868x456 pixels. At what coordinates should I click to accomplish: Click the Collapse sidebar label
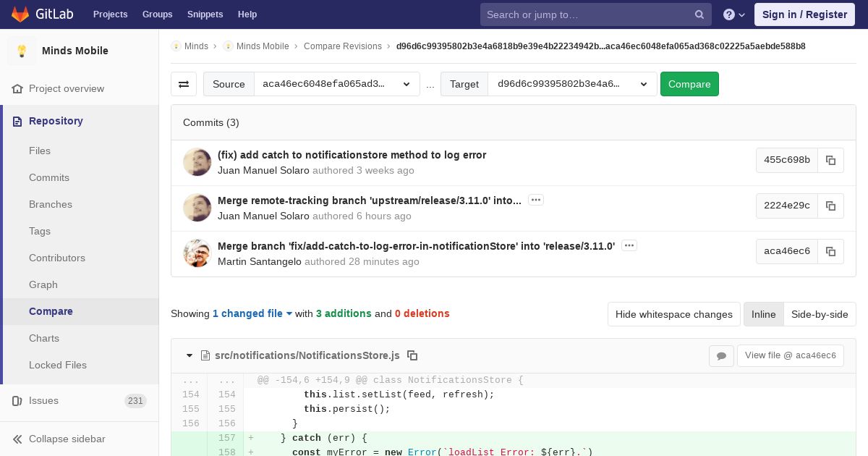coord(67,439)
